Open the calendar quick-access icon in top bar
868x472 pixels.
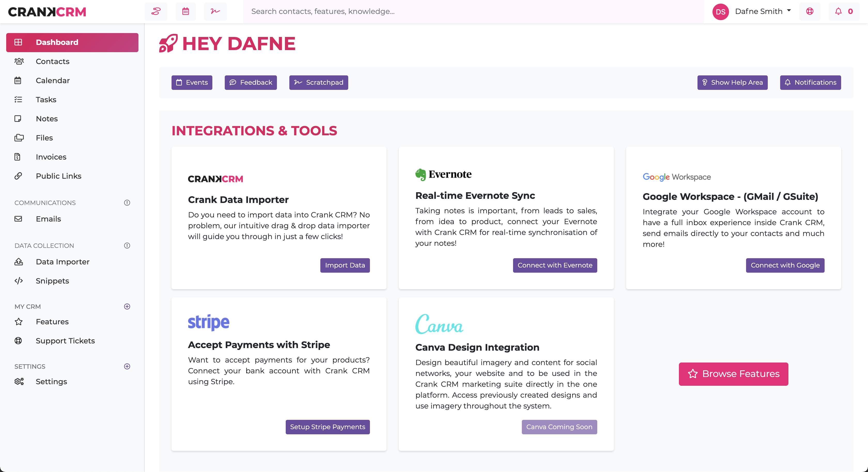pyautogui.click(x=186, y=11)
